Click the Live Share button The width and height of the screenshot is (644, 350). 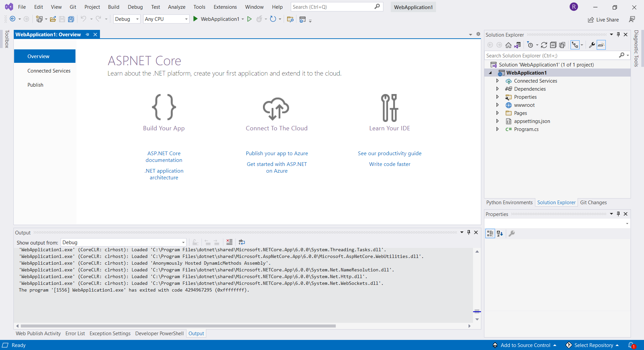click(x=603, y=20)
